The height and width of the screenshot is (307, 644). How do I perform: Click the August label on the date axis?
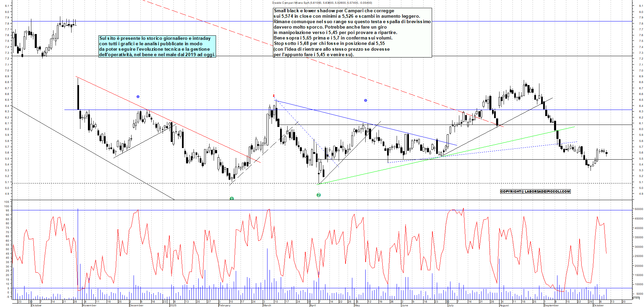point(504,305)
